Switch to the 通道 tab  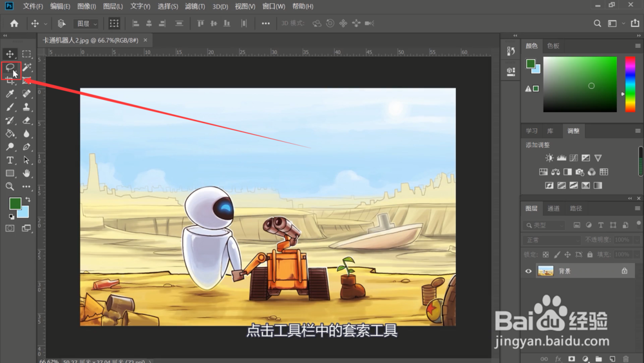click(x=553, y=208)
